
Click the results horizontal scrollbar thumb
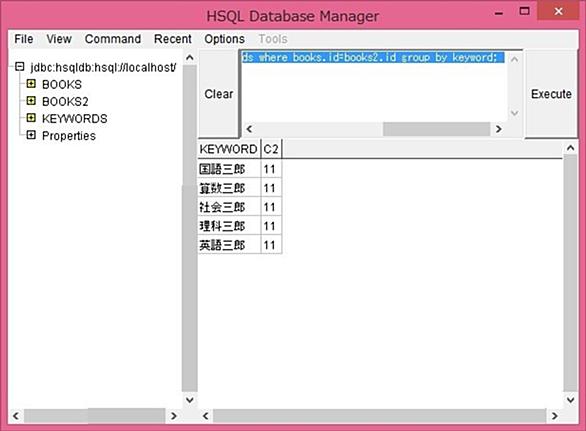(380, 416)
